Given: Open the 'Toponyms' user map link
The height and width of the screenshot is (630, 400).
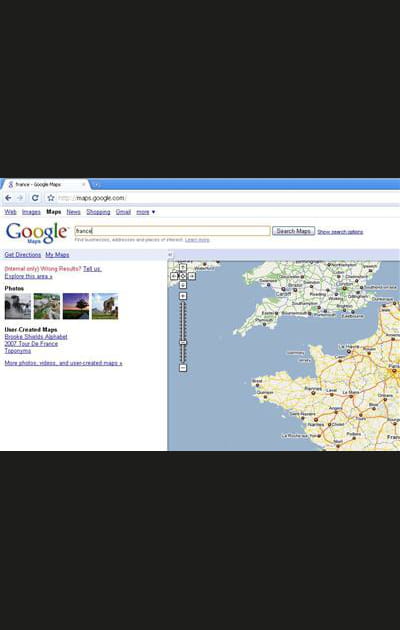Looking at the screenshot, I should [x=18, y=351].
